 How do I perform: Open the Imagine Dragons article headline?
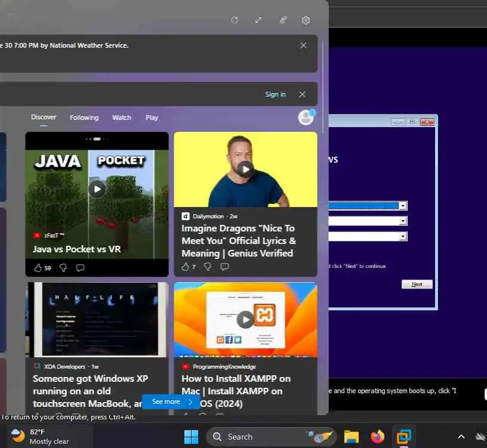click(x=239, y=240)
